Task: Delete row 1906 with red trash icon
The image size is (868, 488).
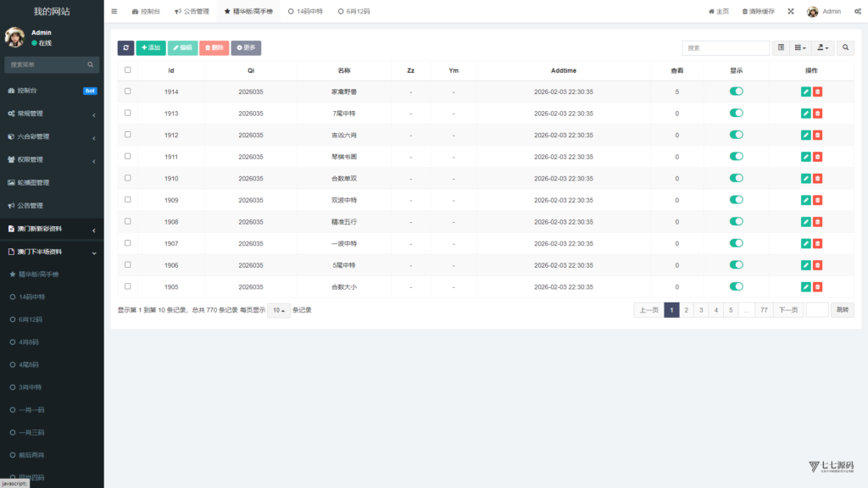Action: point(818,265)
